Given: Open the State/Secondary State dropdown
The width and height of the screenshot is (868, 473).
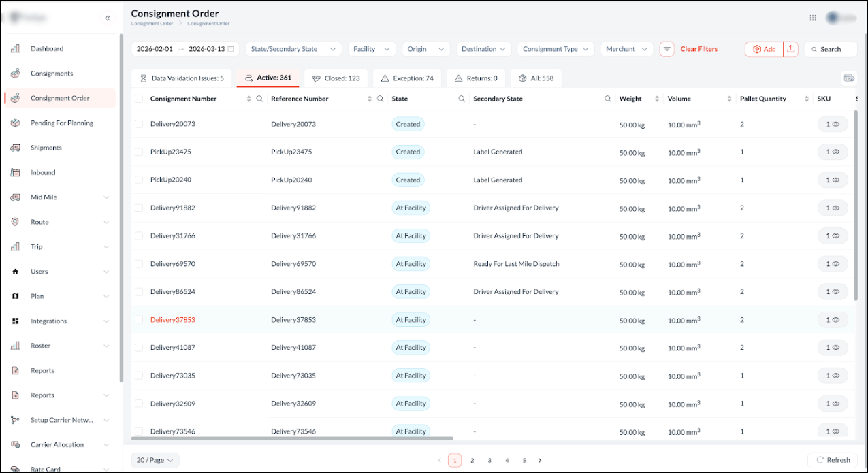Looking at the screenshot, I should pyautogui.click(x=293, y=49).
